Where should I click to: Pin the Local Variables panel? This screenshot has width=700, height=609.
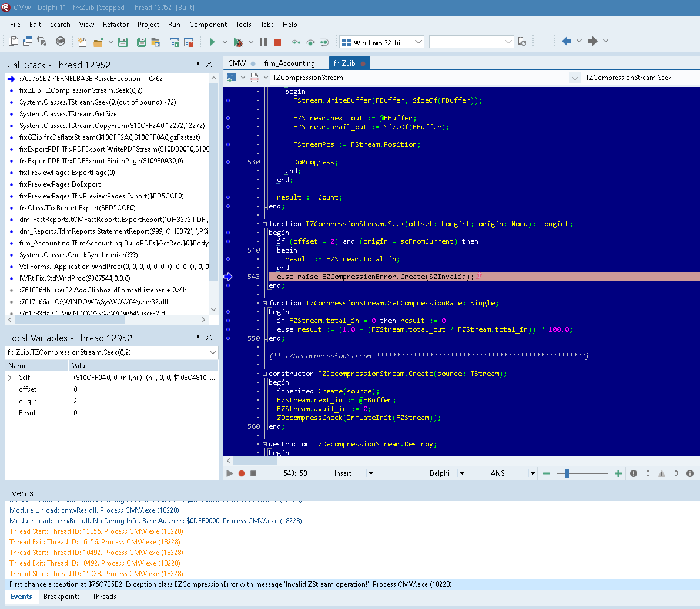pos(198,337)
